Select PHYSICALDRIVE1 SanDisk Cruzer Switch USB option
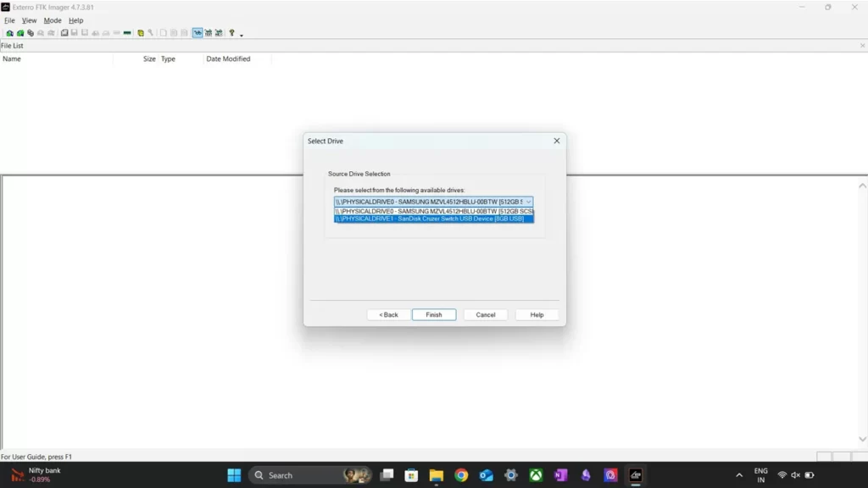 point(433,219)
